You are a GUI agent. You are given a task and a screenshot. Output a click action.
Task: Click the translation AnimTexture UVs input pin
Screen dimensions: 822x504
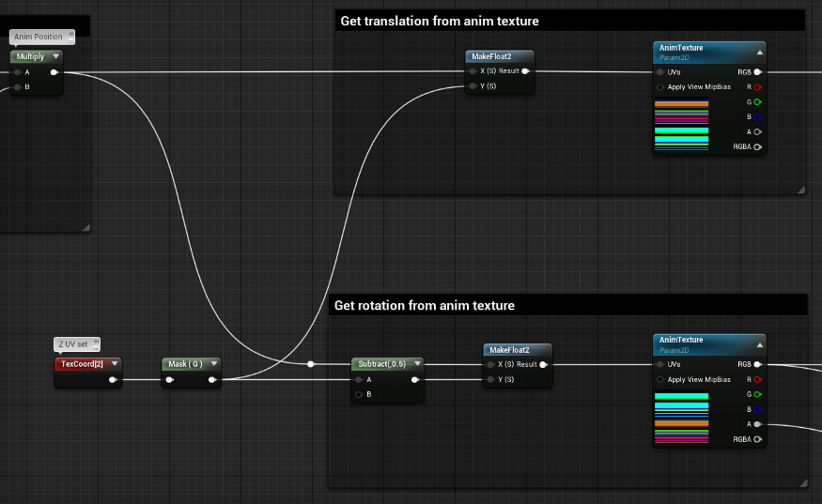coord(660,72)
